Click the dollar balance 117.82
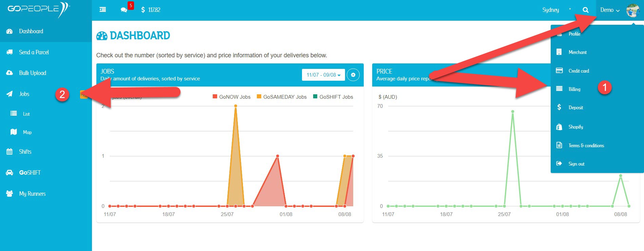644x251 pixels. click(x=151, y=10)
